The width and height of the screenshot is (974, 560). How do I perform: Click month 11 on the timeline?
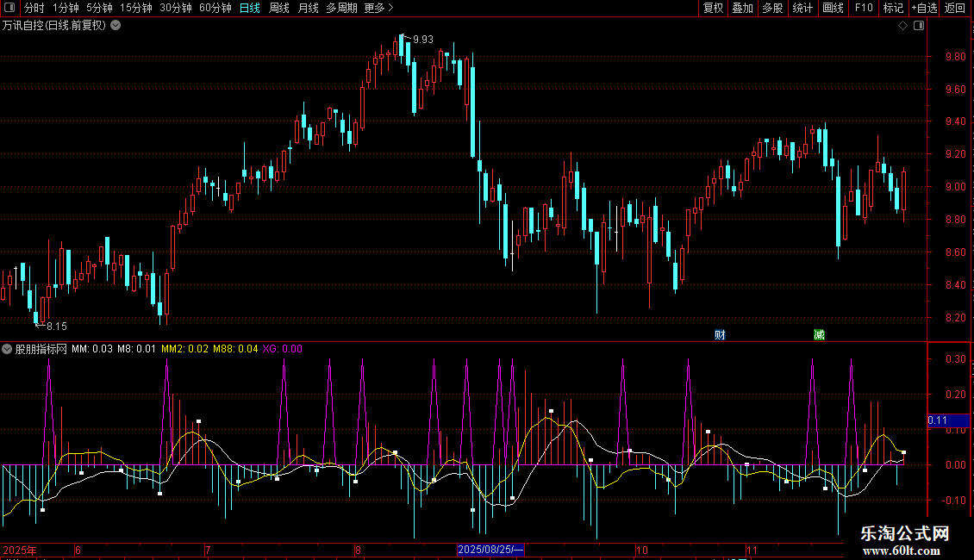tap(752, 550)
